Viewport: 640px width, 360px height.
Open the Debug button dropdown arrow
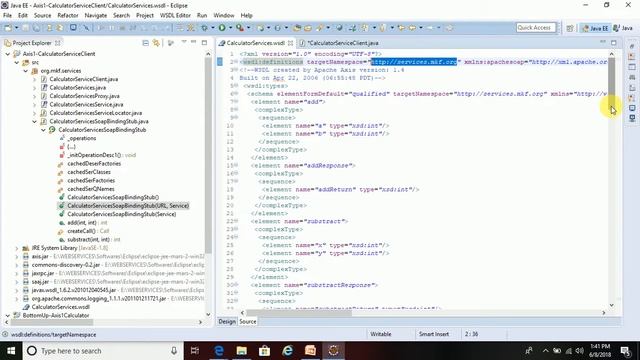point(212,28)
